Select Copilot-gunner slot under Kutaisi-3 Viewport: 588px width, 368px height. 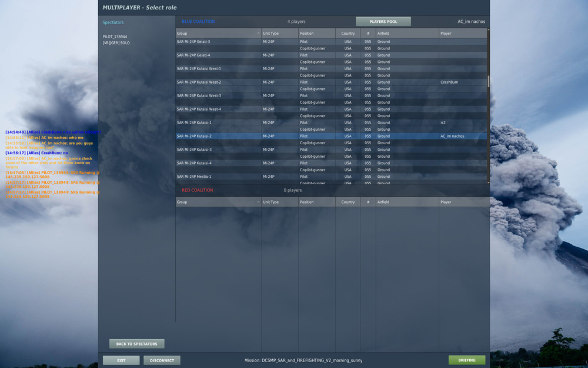(x=331, y=157)
